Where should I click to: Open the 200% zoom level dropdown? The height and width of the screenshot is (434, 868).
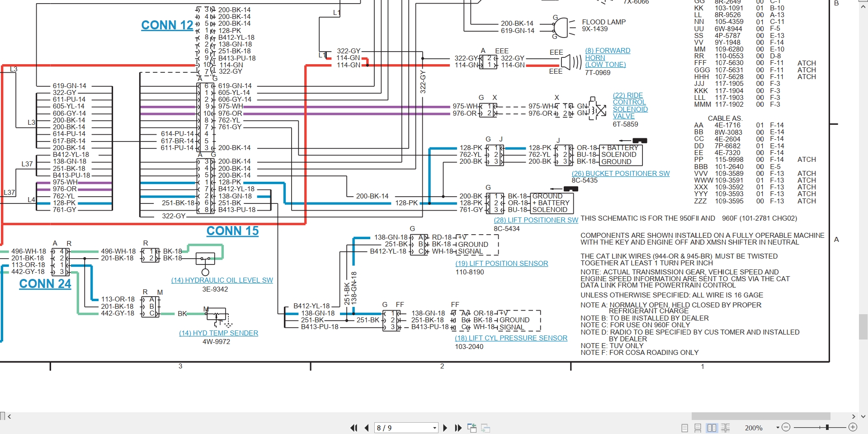[x=778, y=427]
